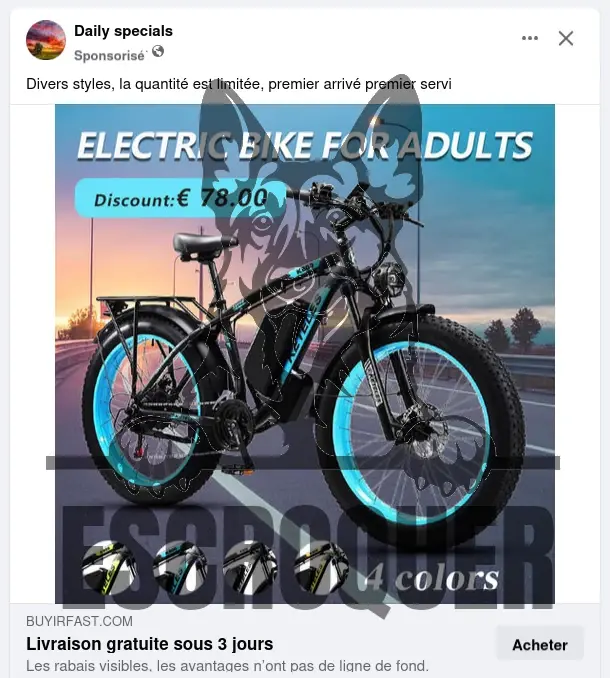Open the three-dot post options menu
Viewport: 610px width, 678px height.
click(530, 38)
